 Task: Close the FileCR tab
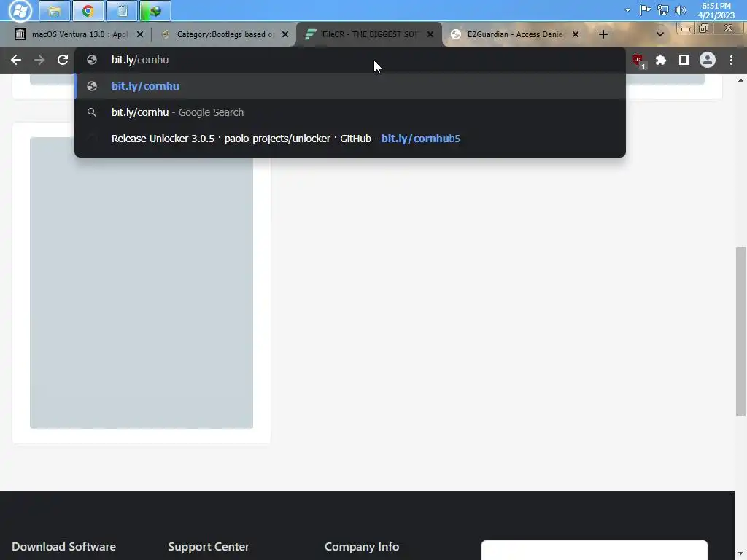click(430, 34)
